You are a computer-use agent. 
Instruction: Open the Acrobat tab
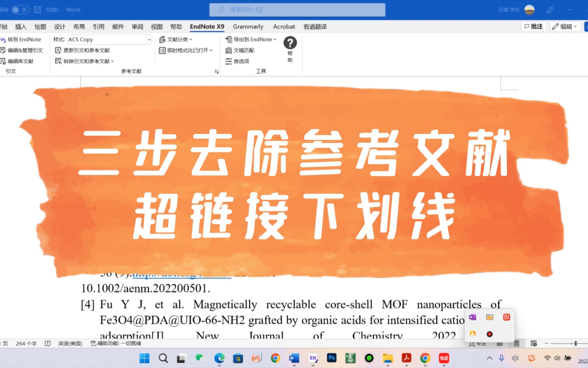(x=284, y=27)
